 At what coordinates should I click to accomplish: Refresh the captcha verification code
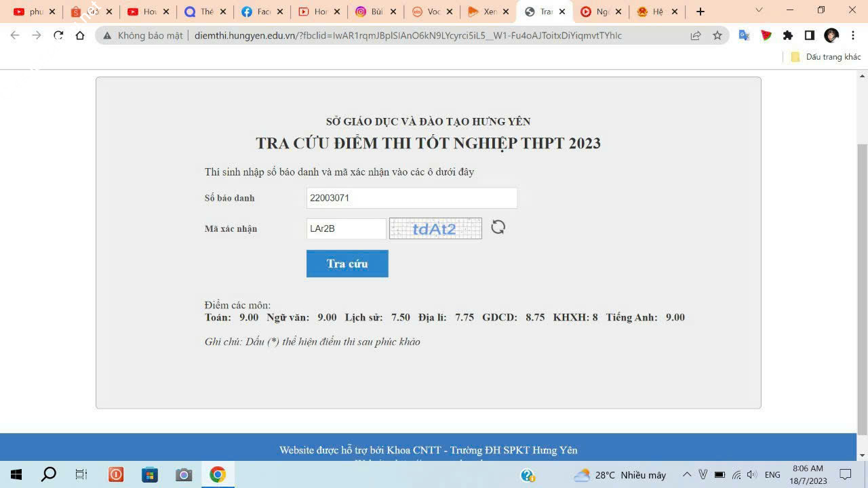[x=498, y=227]
